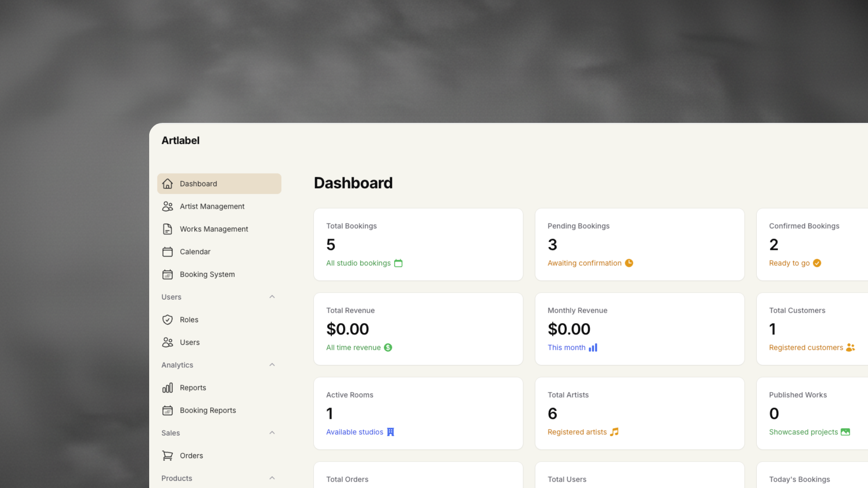
Task: Click the building icon next to Available studios
Action: click(x=390, y=432)
